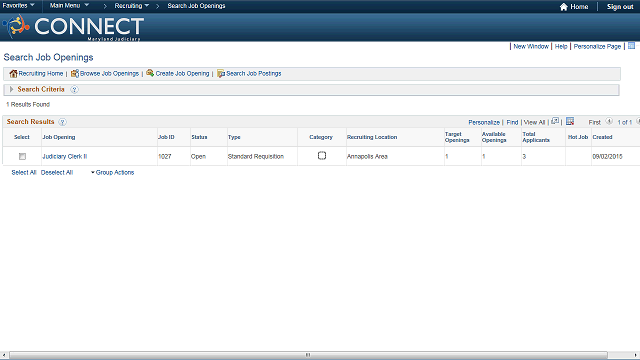
Task: Open the Help link
Action: point(561,47)
